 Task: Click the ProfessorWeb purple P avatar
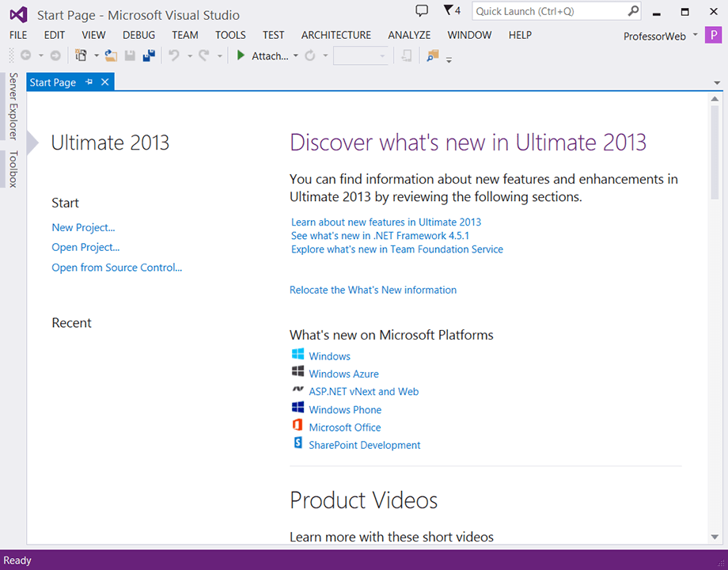[713, 36]
